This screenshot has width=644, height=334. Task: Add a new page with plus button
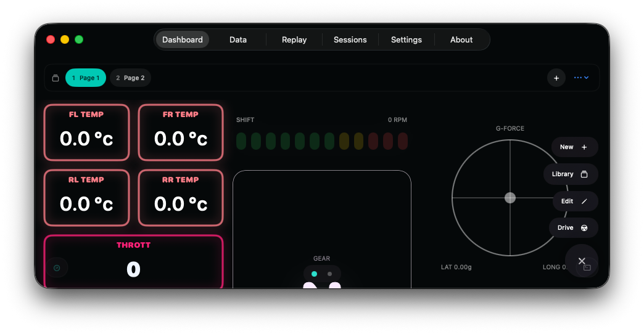(x=556, y=78)
